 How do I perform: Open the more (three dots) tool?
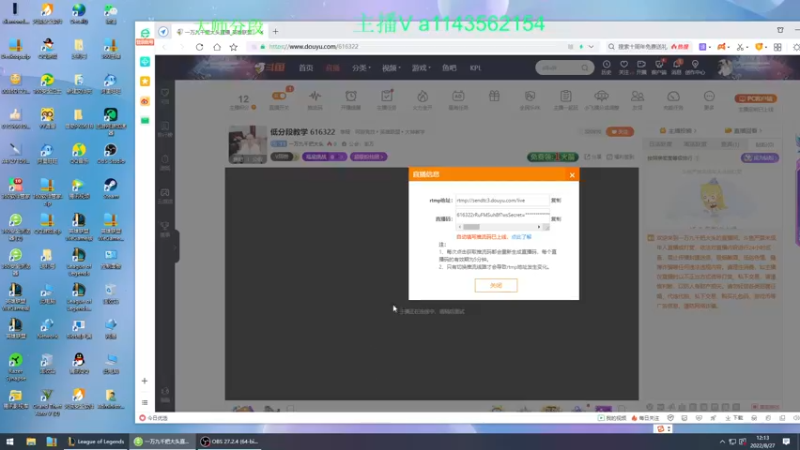pyautogui.click(x=709, y=99)
